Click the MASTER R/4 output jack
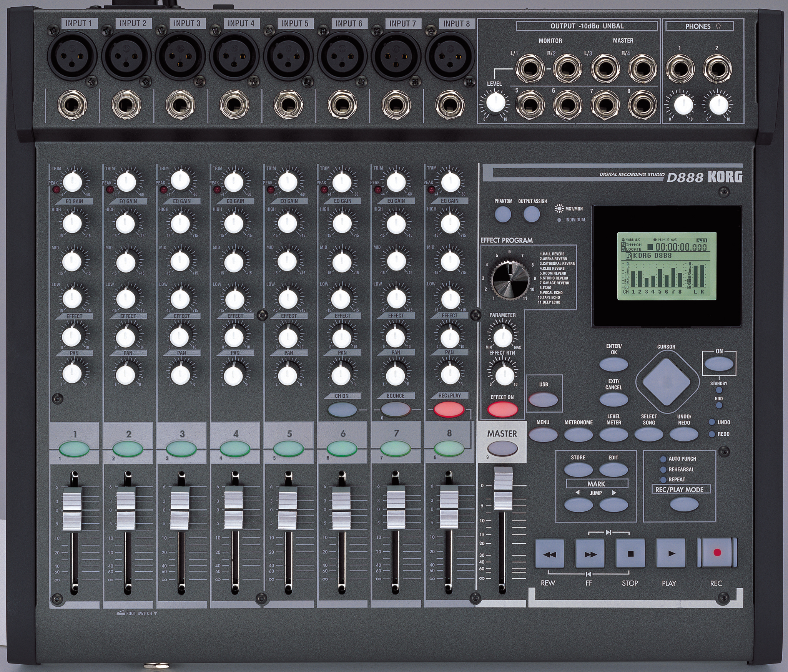The height and width of the screenshot is (672, 788). point(642,70)
